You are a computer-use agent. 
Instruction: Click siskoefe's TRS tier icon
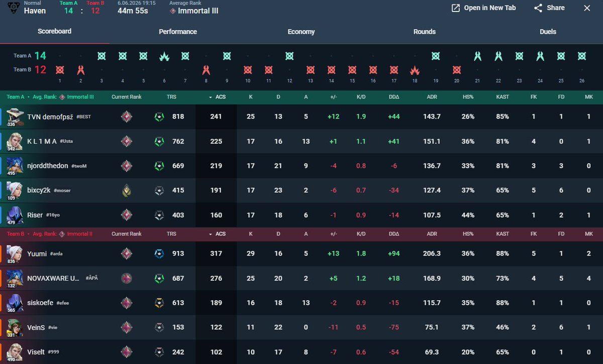click(x=159, y=303)
